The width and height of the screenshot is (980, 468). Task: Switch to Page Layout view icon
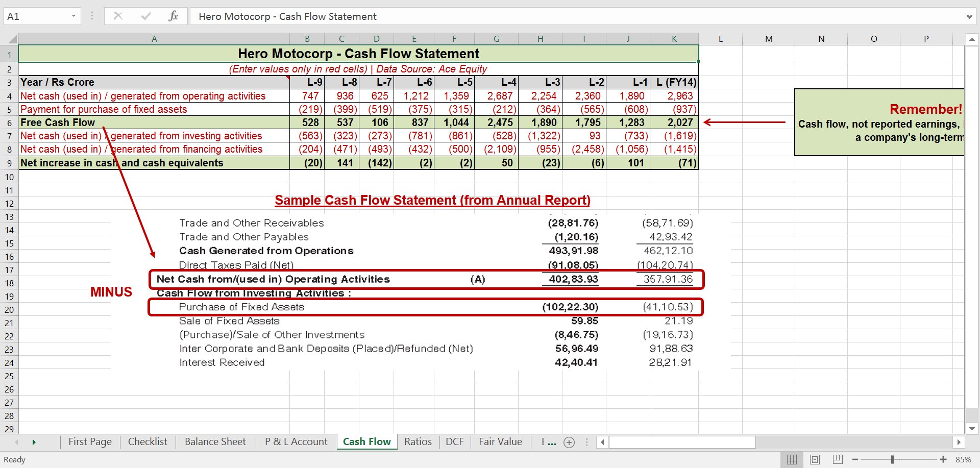(x=815, y=459)
